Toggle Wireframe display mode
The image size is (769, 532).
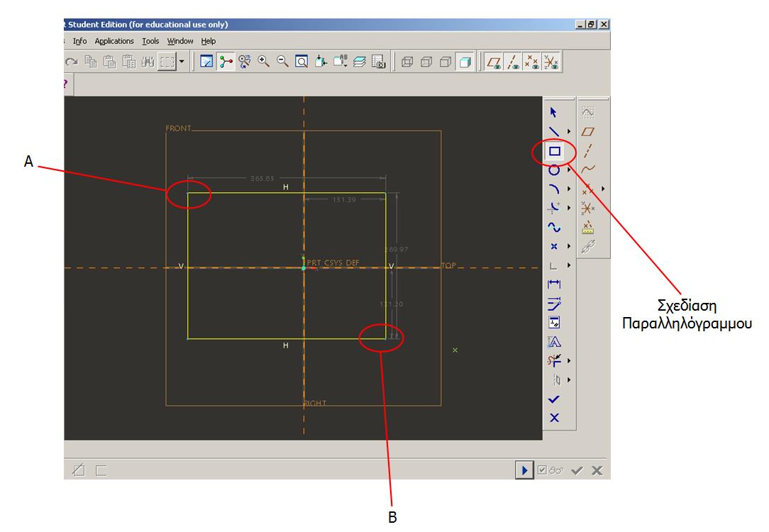pyautogui.click(x=407, y=62)
